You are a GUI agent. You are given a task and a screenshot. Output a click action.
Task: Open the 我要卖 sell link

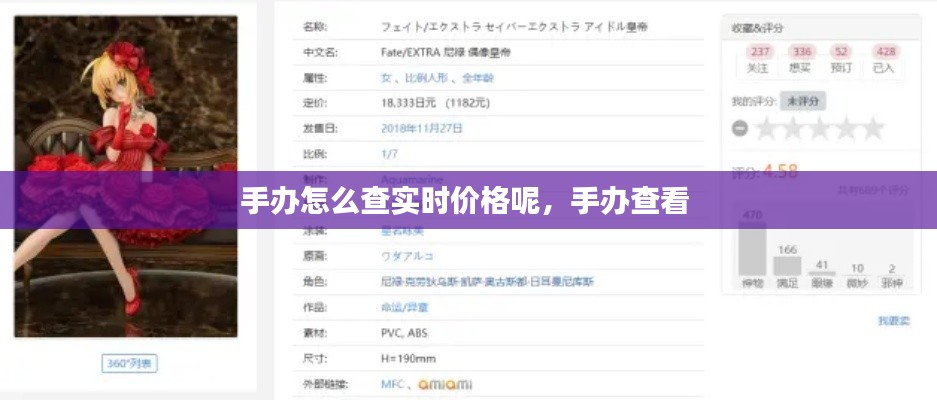(893, 321)
